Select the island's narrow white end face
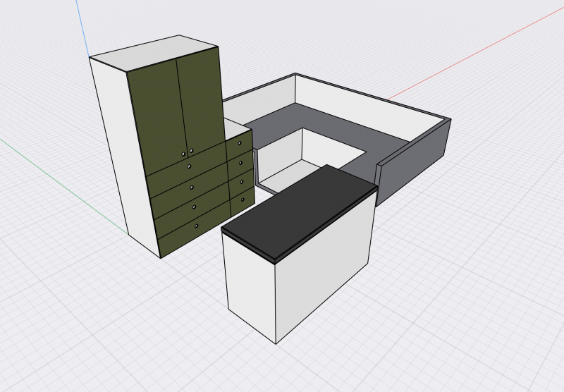Screen dimensions: 564x392 250,286
